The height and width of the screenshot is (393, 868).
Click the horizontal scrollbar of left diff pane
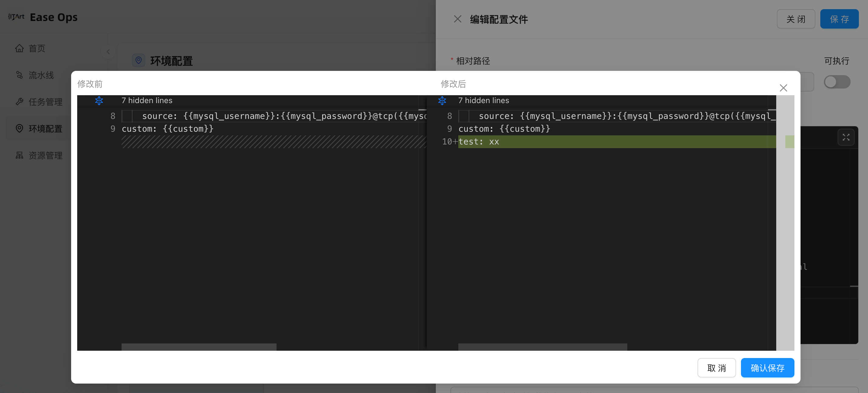pos(199,347)
